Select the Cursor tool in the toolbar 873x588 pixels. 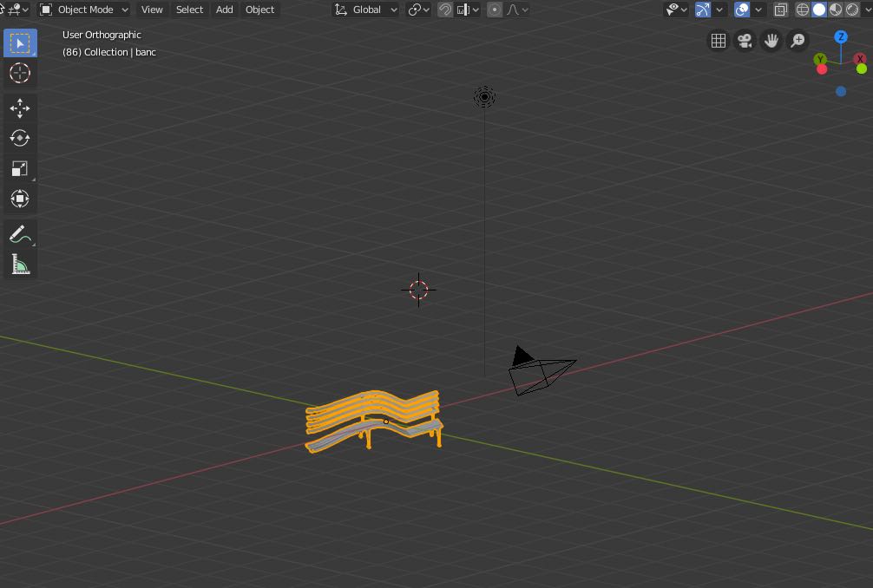pyautogui.click(x=19, y=74)
